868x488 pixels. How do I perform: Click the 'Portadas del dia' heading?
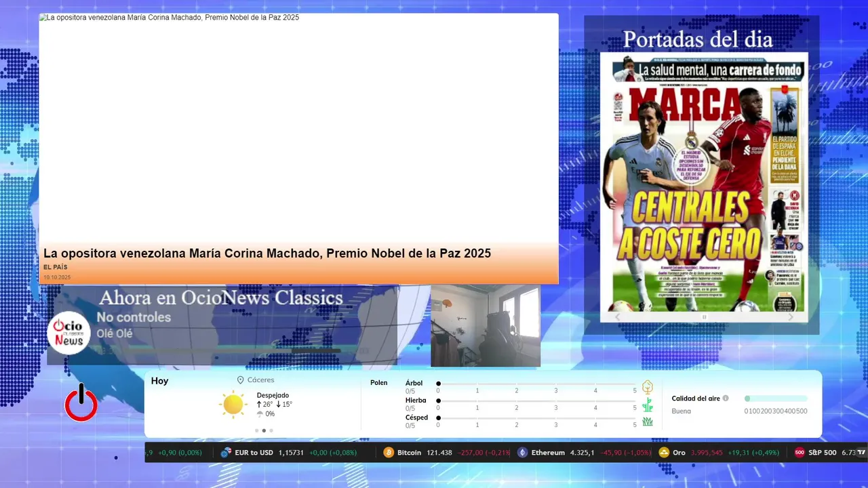[698, 39]
